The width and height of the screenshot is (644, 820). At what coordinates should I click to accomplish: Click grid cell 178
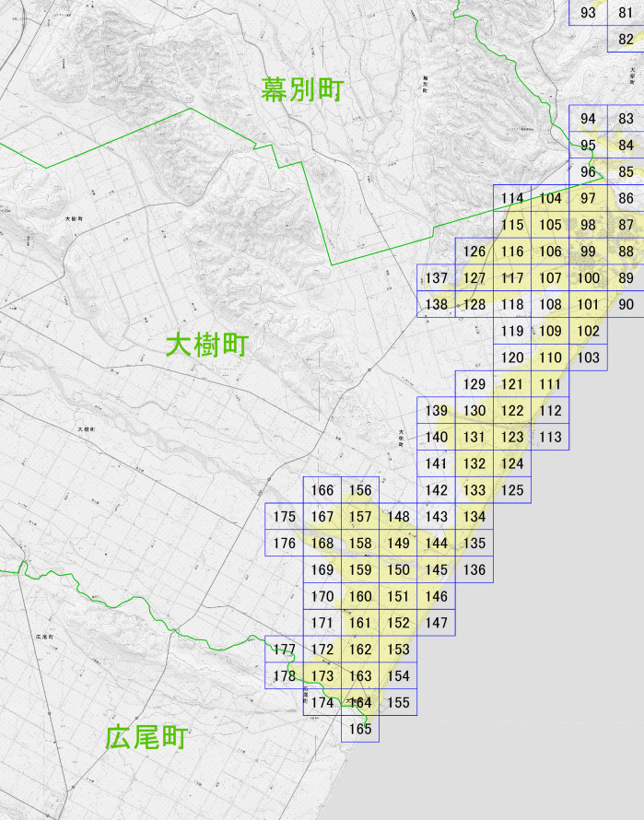pos(284,675)
